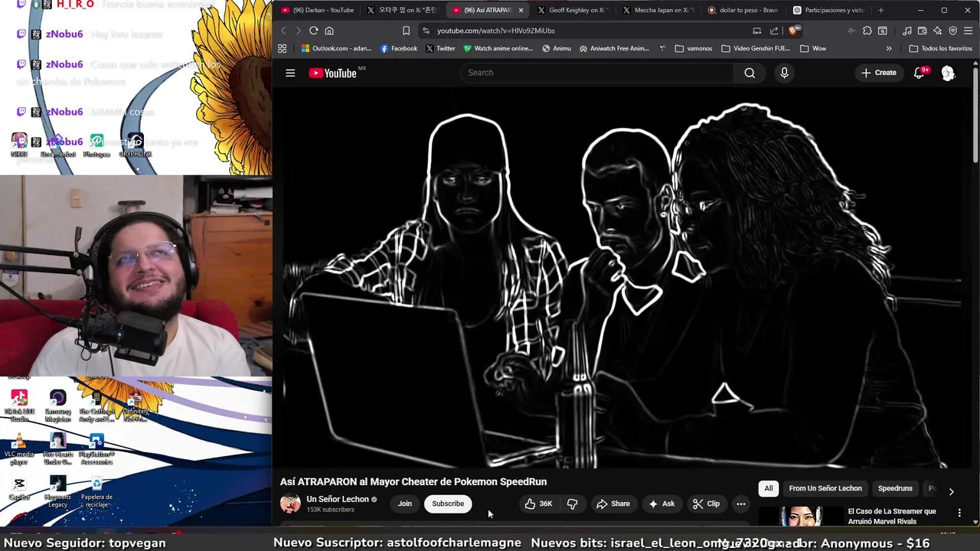
Task: Switch to the dollar to peso tab
Action: click(743, 10)
